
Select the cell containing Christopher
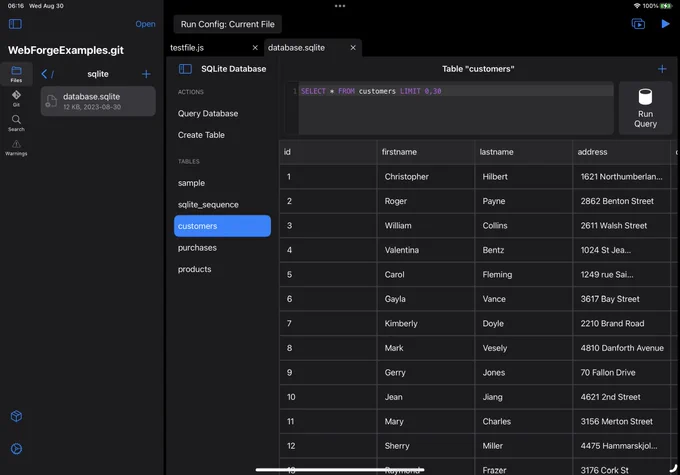[x=426, y=177]
